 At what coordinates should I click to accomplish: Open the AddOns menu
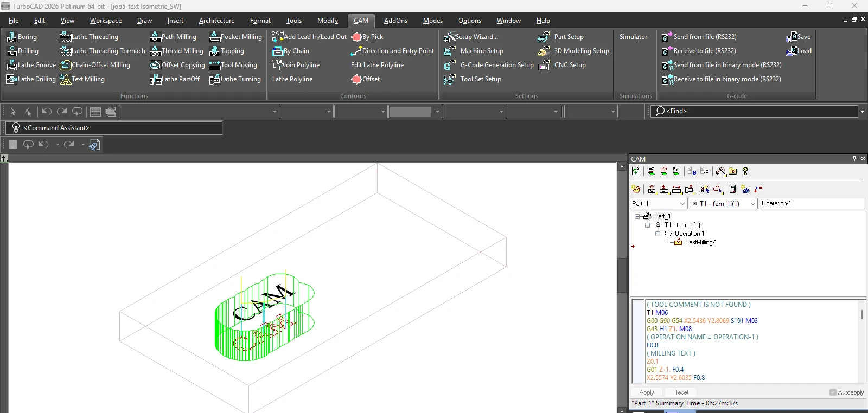pos(395,21)
